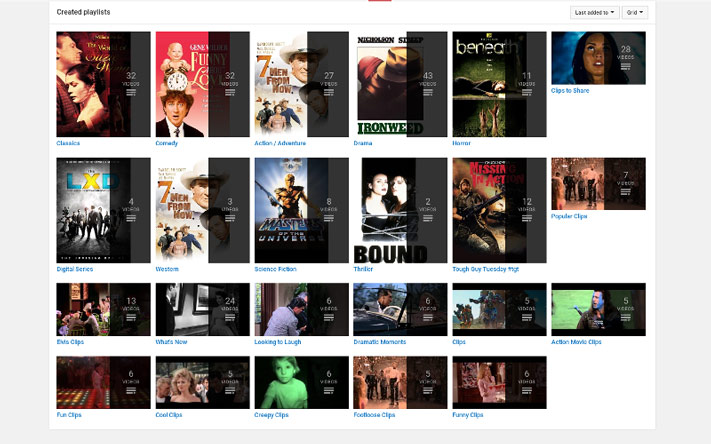Viewport: 711px width, 444px height.
Task: Click the Cool Clips title link
Action: 169,415
